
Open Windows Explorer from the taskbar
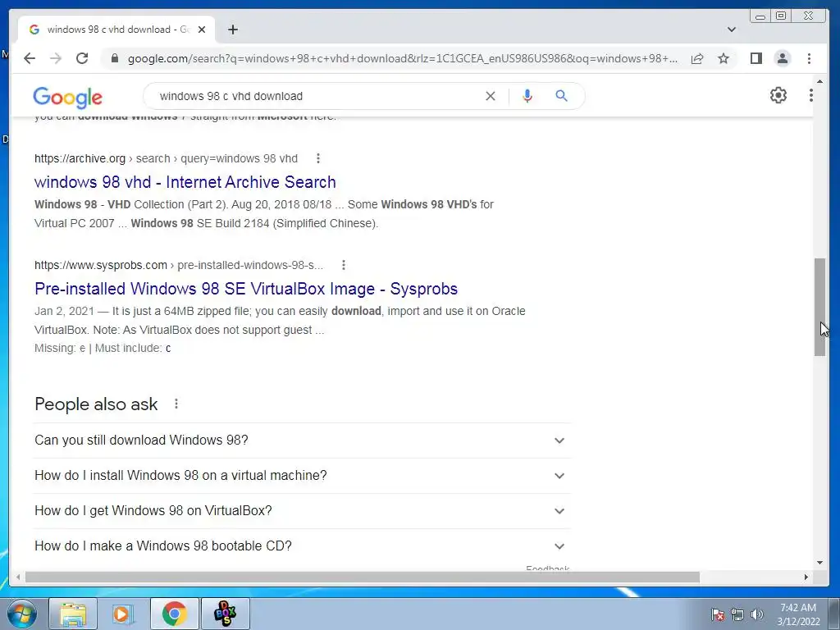73,614
